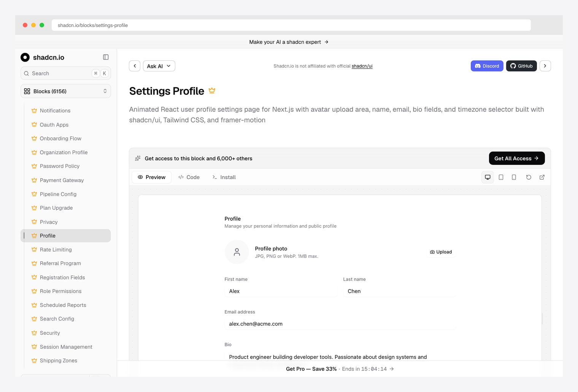578x392 pixels.
Task: Click the Upload photo button
Action: coord(441,252)
